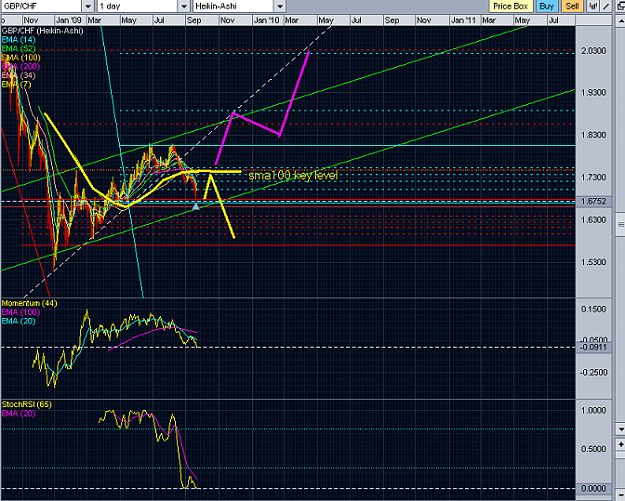The height and width of the screenshot is (501, 625).
Task: Open the GBP/CHF symbol dropdown arrow
Action: [88, 6]
